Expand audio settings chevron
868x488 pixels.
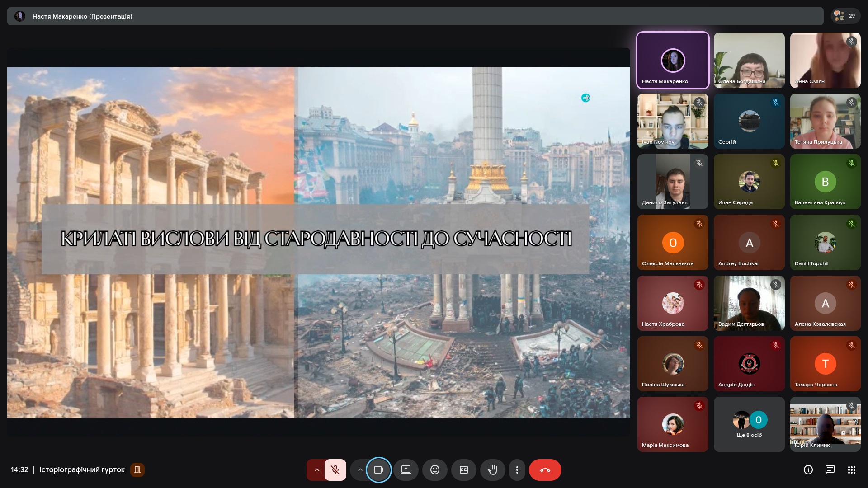[x=316, y=470]
